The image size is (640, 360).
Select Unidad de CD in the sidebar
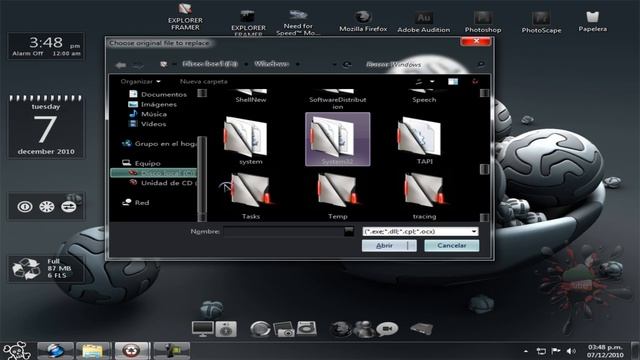click(162, 183)
